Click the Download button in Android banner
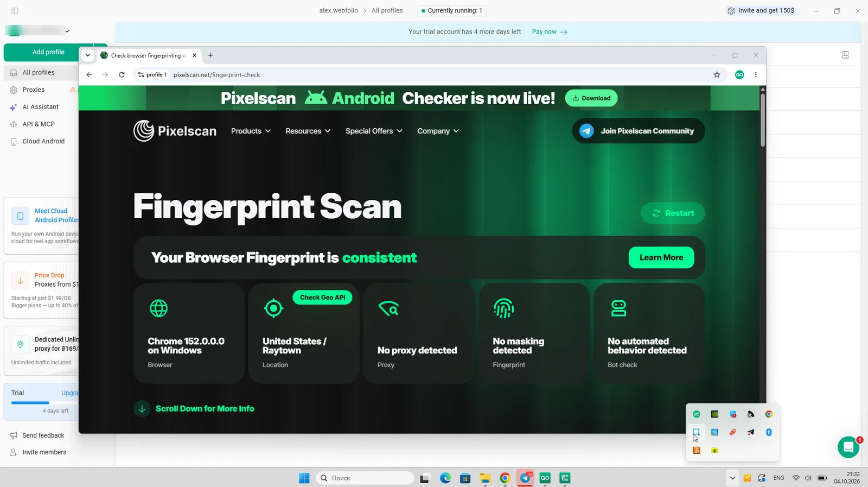The height and width of the screenshot is (487, 868). [591, 98]
